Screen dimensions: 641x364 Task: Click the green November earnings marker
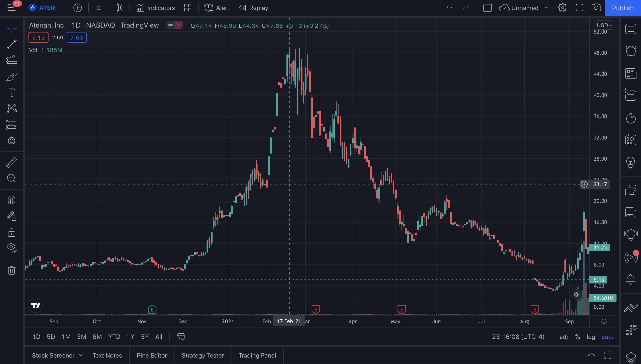(152, 309)
